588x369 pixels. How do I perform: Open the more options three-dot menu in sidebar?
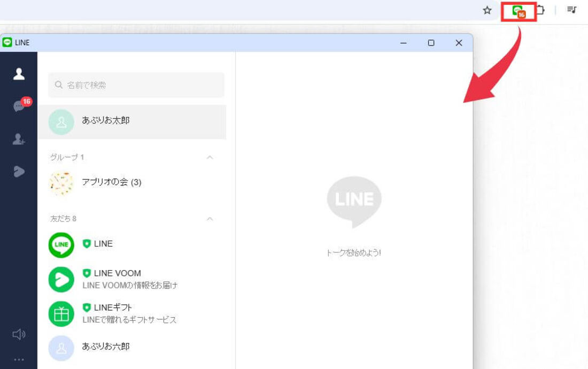[19, 359]
